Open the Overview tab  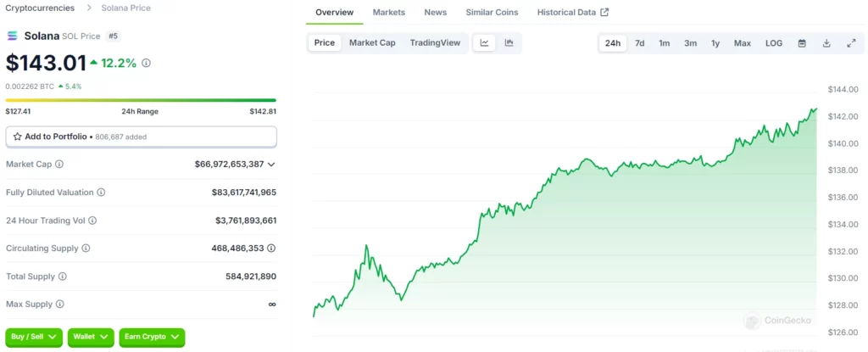tap(334, 12)
